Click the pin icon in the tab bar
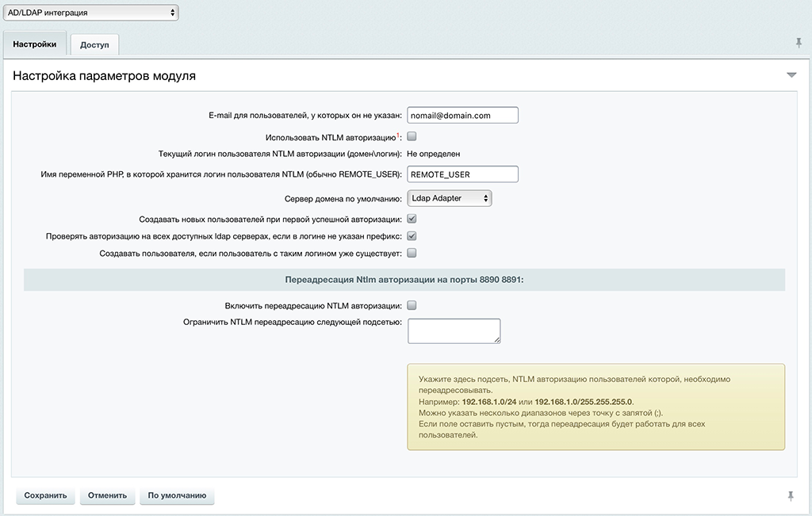 (x=799, y=43)
